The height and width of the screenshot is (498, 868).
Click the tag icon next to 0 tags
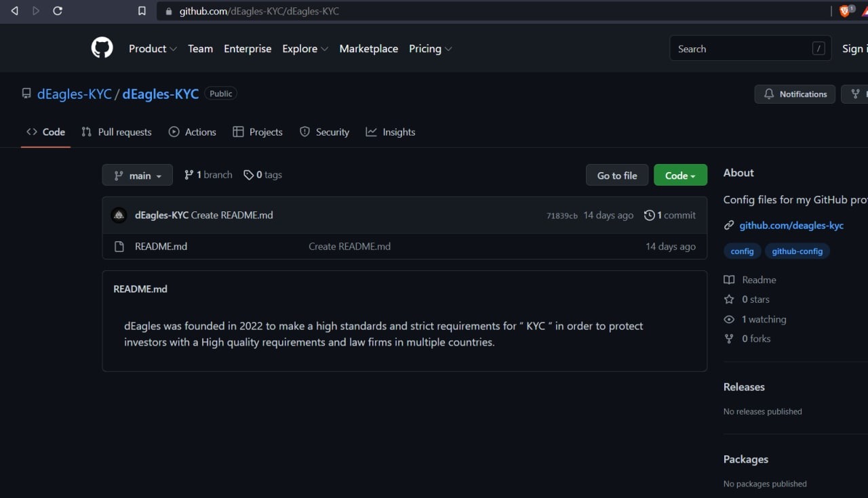click(249, 175)
